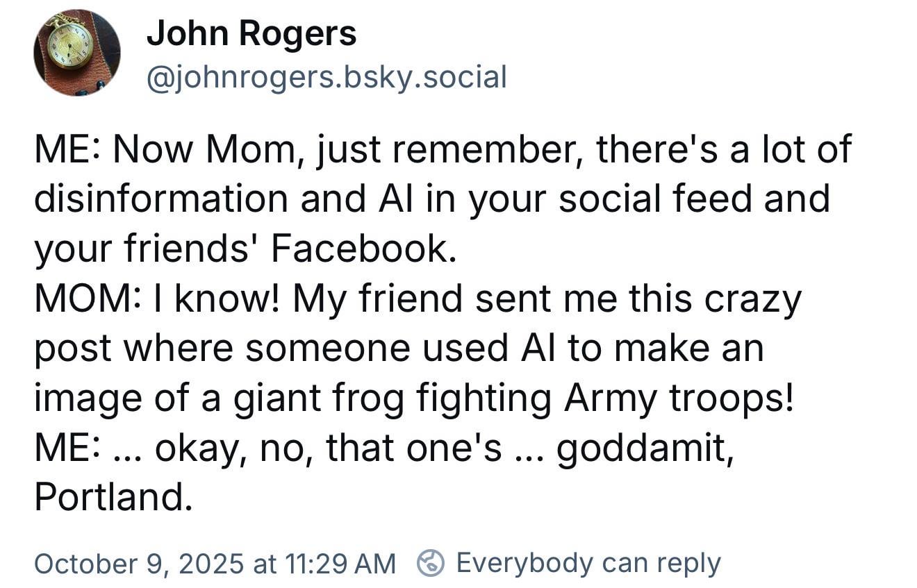Click the word "Facebook." in the post
The height and width of the screenshot is (588, 917).
(x=363, y=248)
